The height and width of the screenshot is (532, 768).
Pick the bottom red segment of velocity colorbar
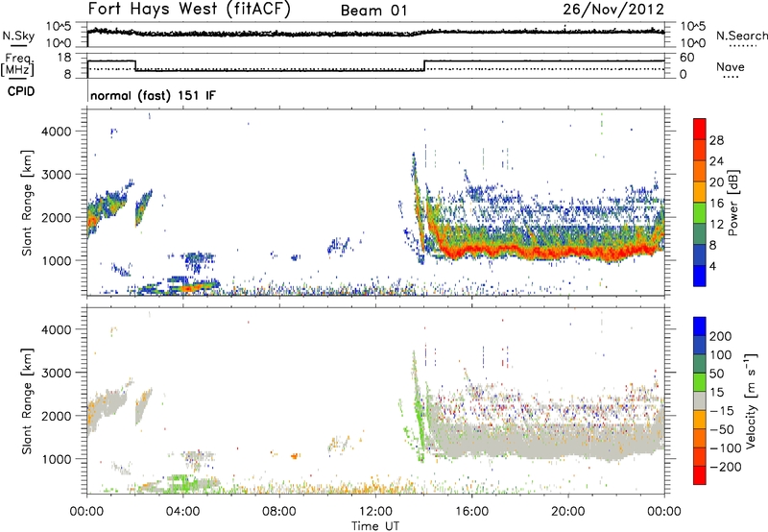tap(700, 475)
